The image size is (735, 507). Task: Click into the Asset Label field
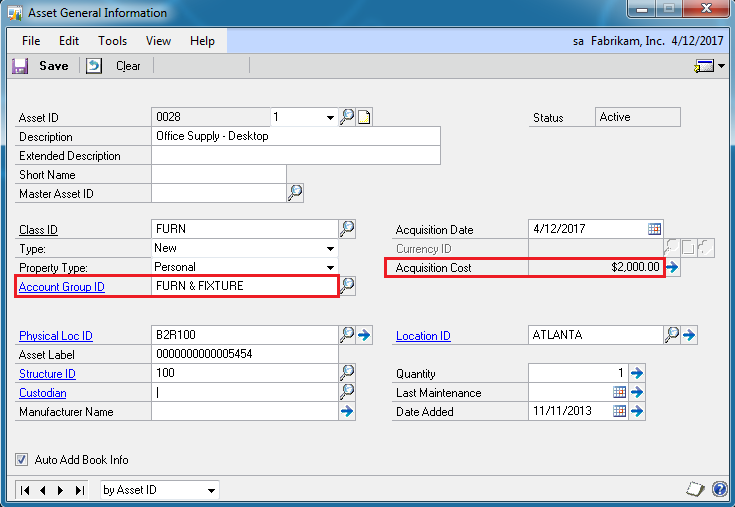(245, 354)
